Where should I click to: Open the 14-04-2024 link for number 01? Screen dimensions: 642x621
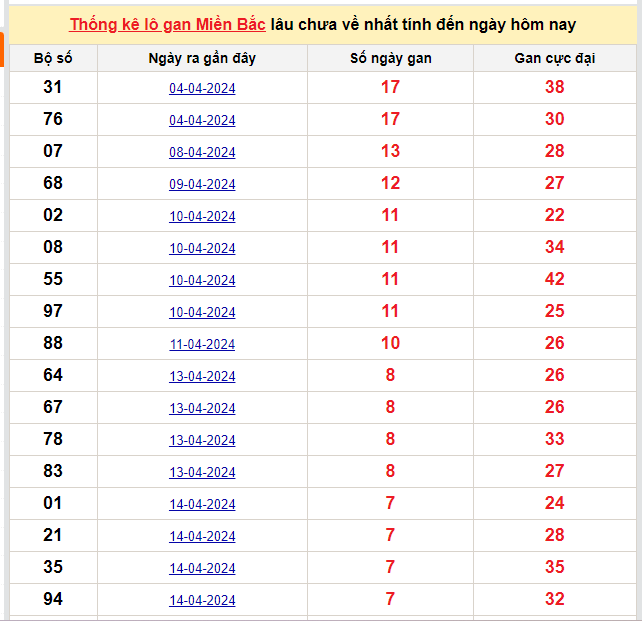tap(202, 504)
